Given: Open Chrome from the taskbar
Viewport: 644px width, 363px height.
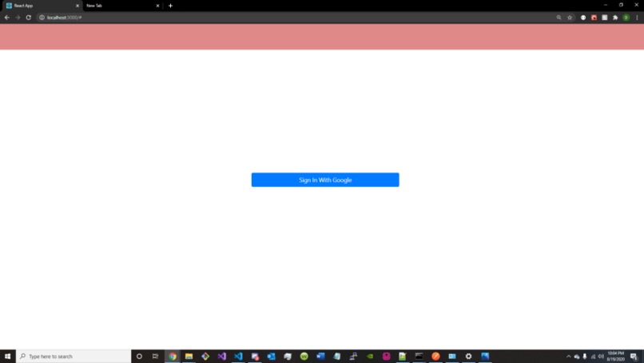Looking at the screenshot, I should (x=173, y=356).
